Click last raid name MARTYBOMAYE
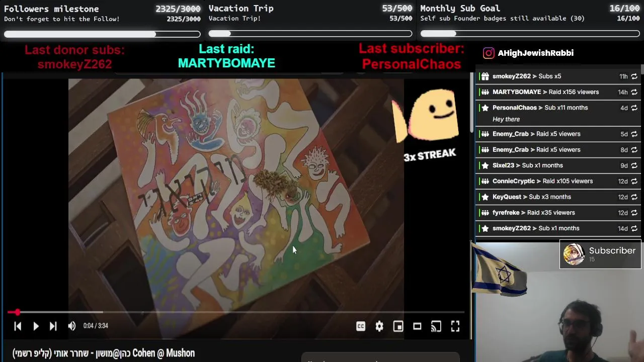The width and height of the screenshot is (644, 362). [x=226, y=63]
